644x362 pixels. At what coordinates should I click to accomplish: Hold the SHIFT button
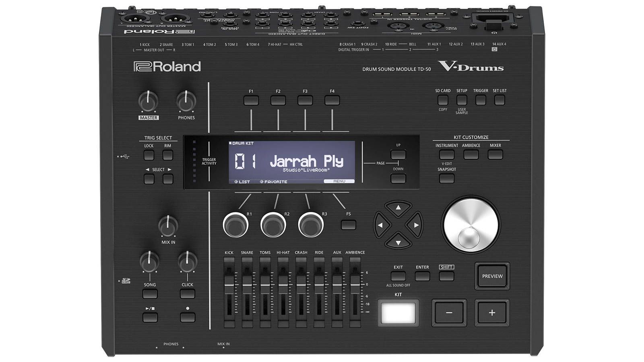(446, 276)
